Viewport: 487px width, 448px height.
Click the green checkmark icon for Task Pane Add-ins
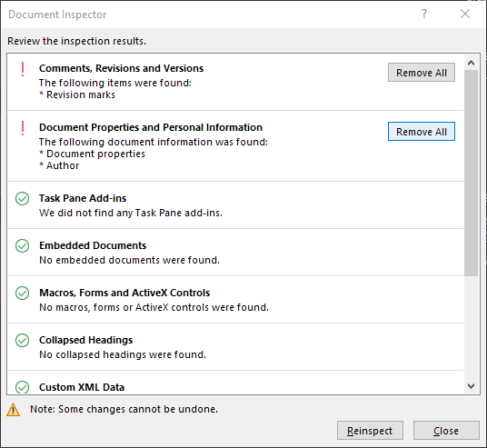[23, 198]
